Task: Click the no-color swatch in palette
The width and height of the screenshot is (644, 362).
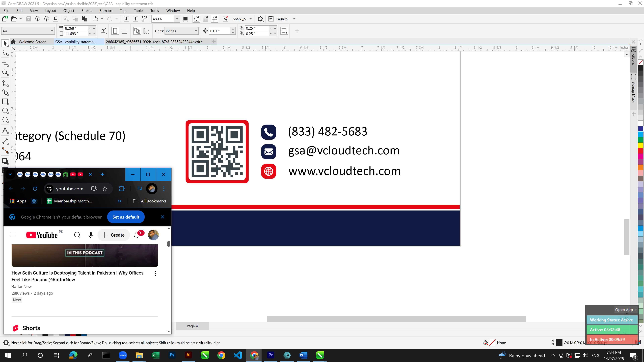Action: point(640,62)
